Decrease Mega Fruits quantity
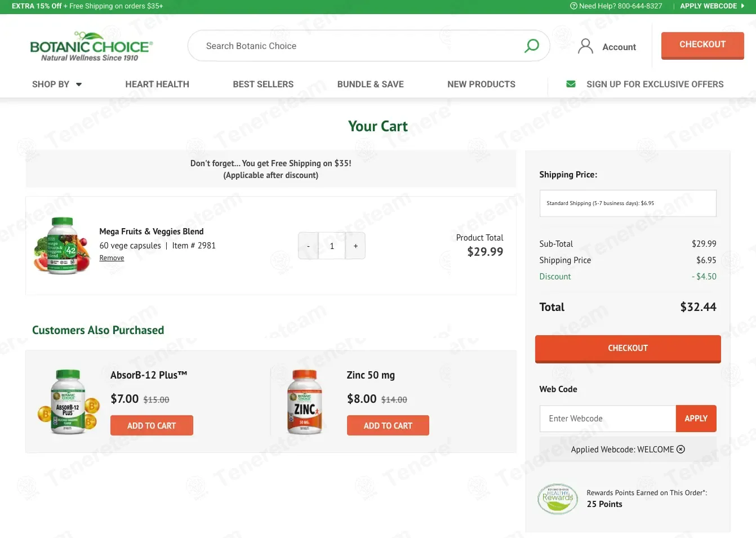 coord(308,246)
